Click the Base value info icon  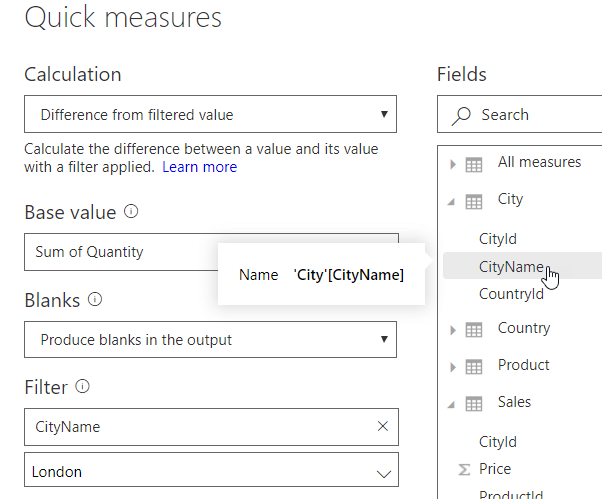click(131, 212)
